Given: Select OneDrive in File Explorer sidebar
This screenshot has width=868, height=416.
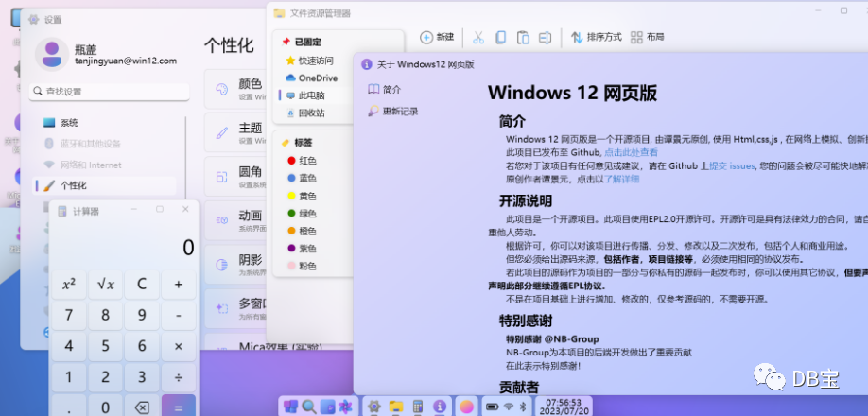Looking at the screenshot, I should tap(311, 78).
